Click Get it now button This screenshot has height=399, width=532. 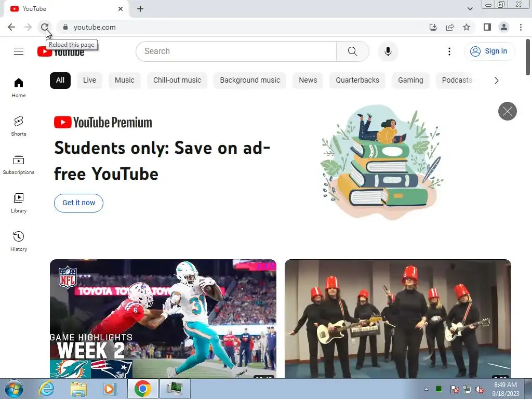pyautogui.click(x=79, y=203)
